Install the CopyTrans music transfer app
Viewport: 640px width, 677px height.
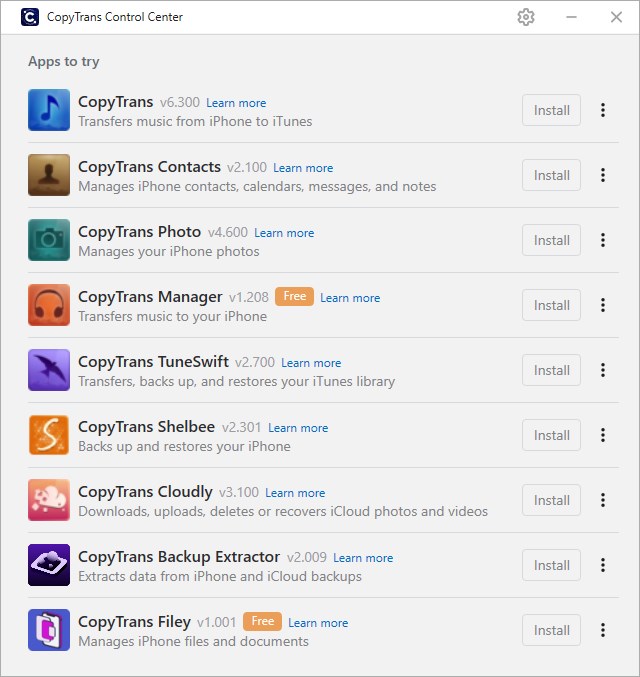[x=551, y=110]
